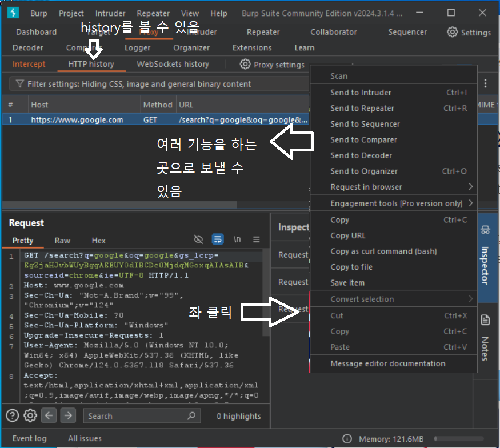The width and height of the screenshot is (500, 448).
Task: Open All issues
Action: (85, 438)
